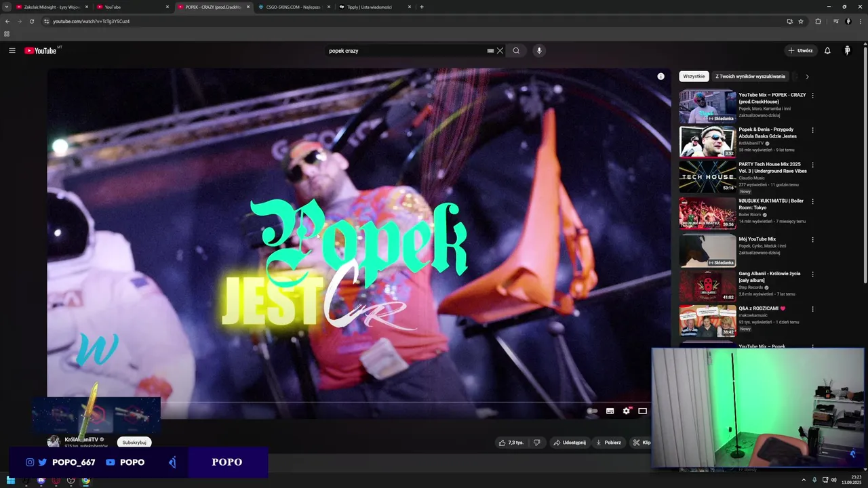Open YouTube notifications bell
Image resolution: width=868 pixels, height=488 pixels.
[x=827, y=51]
